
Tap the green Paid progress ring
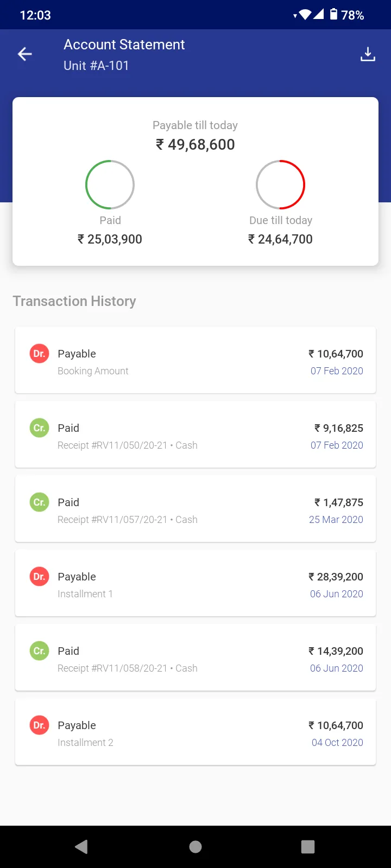(110, 184)
